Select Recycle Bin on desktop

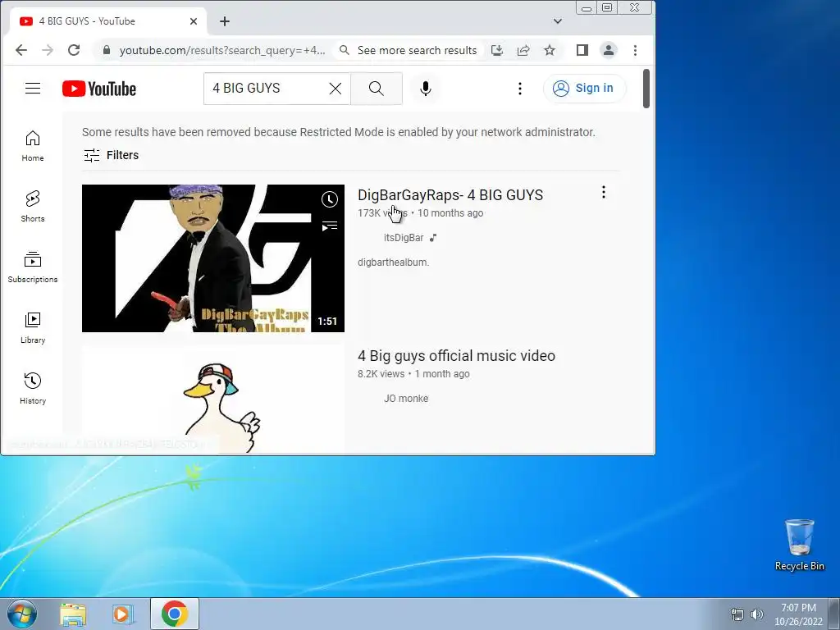click(x=799, y=546)
